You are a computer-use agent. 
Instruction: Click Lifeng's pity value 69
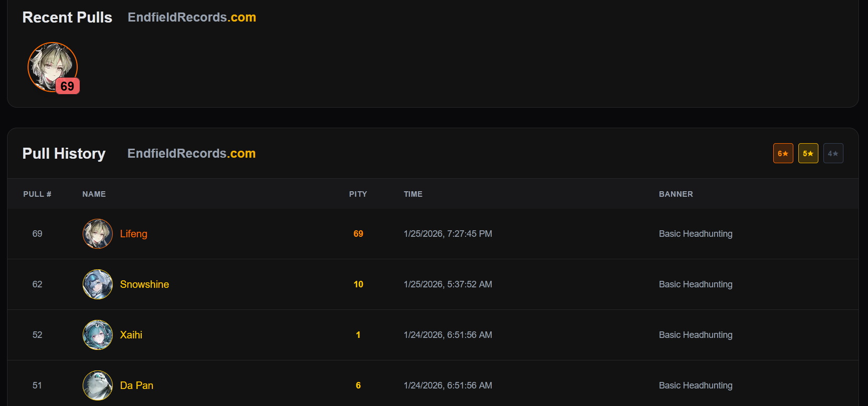tap(358, 234)
